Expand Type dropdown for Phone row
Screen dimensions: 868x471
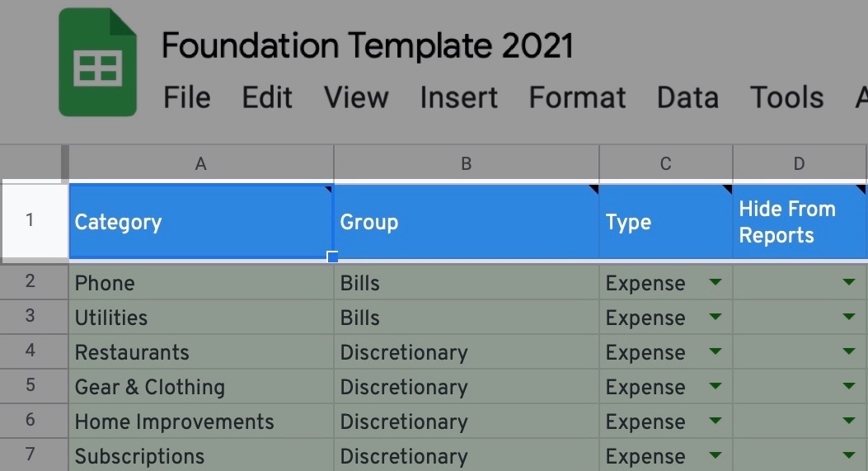pyautogui.click(x=716, y=282)
